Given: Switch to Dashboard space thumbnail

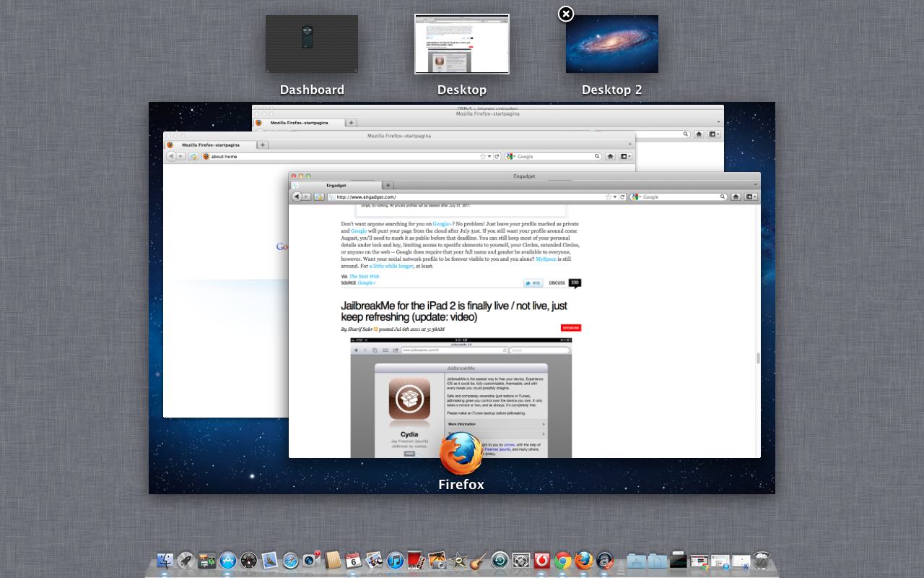Looking at the screenshot, I should tap(312, 44).
